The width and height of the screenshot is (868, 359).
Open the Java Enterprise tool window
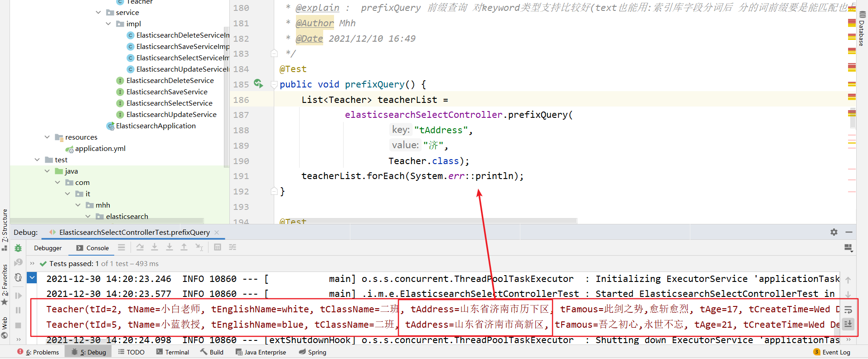tap(261, 352)
